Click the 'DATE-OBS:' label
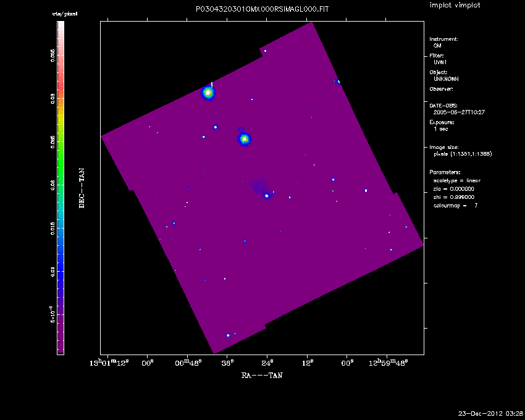 click(443, 106)
